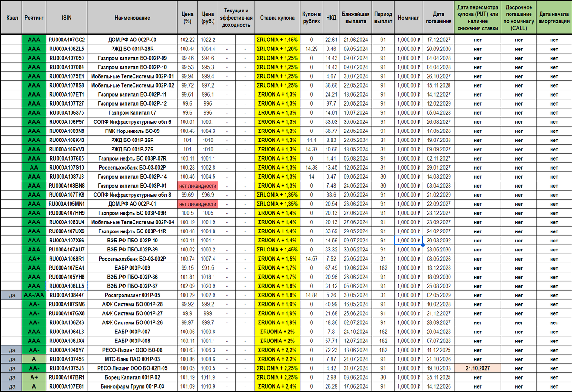Select the 'Рейтинг' column header
This screenshot has width=572, height=392.
tap(34, 18)
